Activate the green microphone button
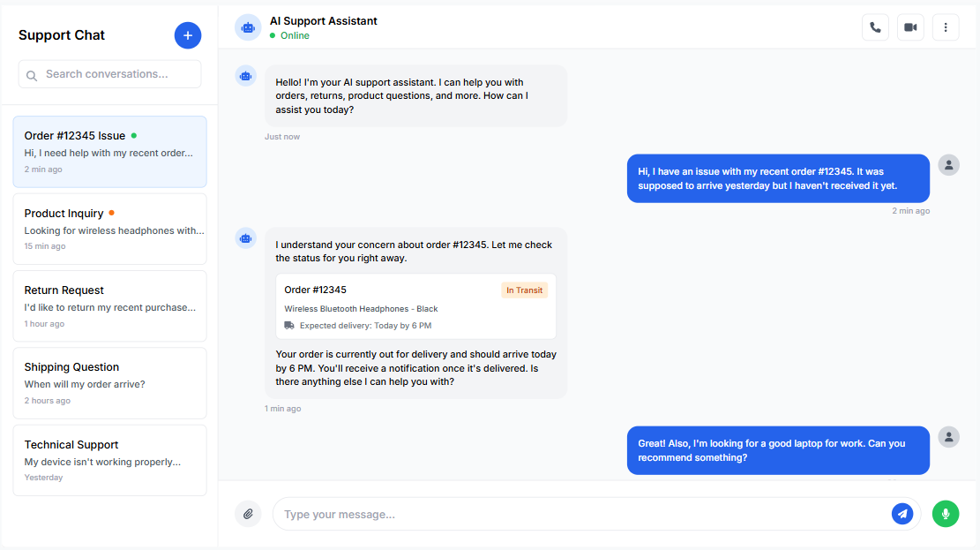The height and width of the screenshot is (550, 980). (946, 514)
